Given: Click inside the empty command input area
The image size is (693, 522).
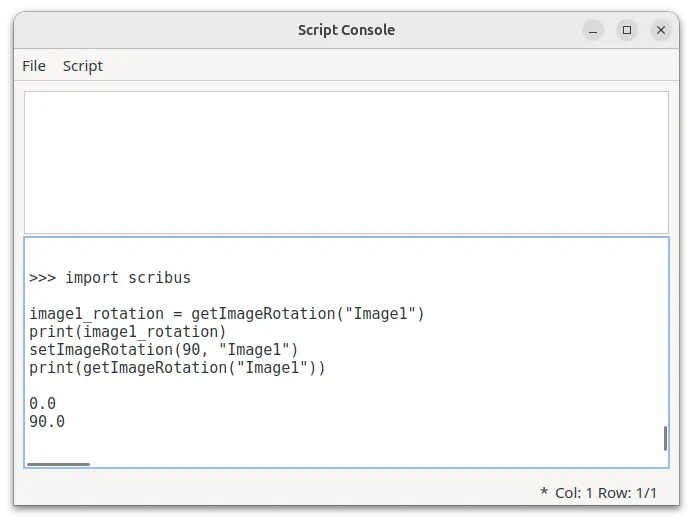Looking at the screenshot, I should coord(345,162).
